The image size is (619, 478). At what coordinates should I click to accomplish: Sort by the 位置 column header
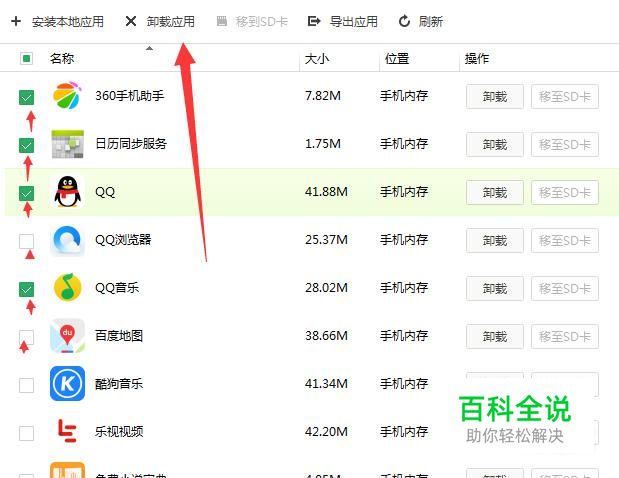pos(397,59)
